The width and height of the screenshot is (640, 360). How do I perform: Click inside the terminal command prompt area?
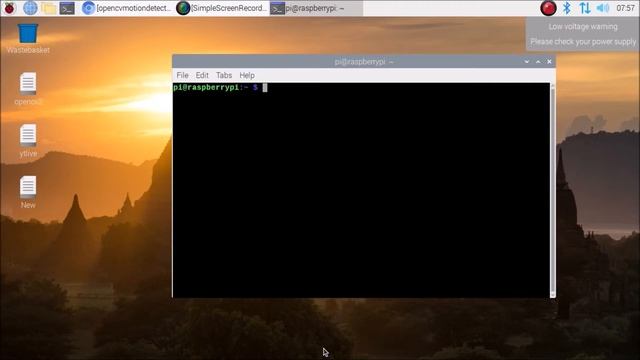[361, 190]
